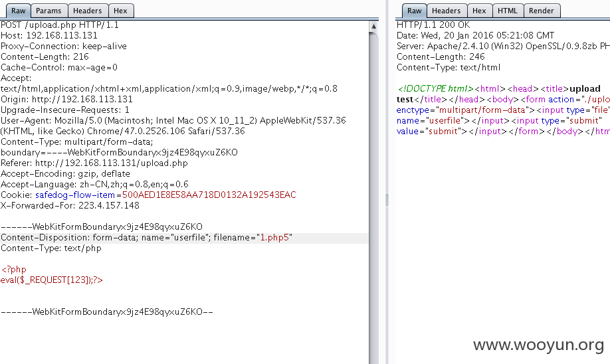
Task: Click the pane splitter handle
Action: (x=387, y=200)
